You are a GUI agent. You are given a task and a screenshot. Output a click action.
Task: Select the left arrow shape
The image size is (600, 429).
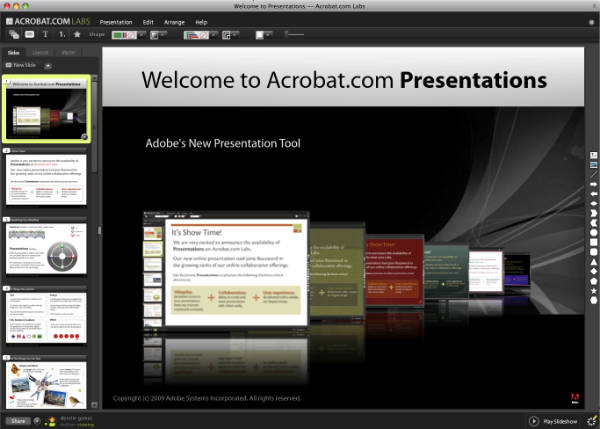[x=593, y=194]
